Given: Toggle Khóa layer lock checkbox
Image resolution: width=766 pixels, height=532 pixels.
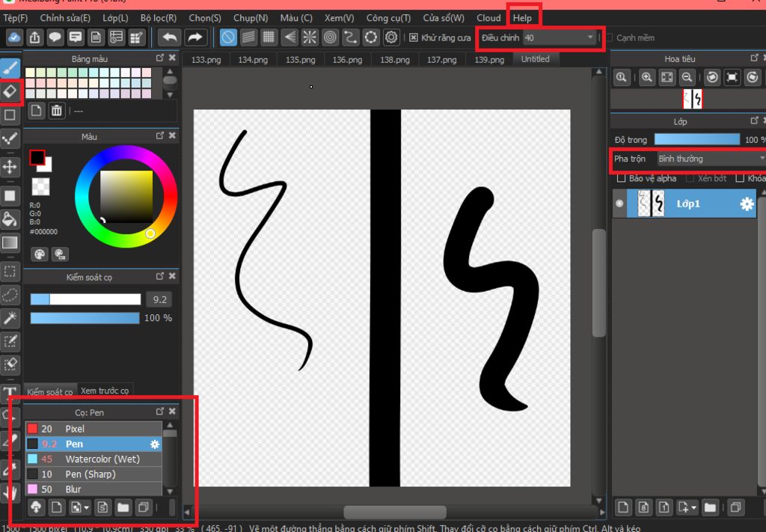Looking at the screenshot, I should (740, 178).
